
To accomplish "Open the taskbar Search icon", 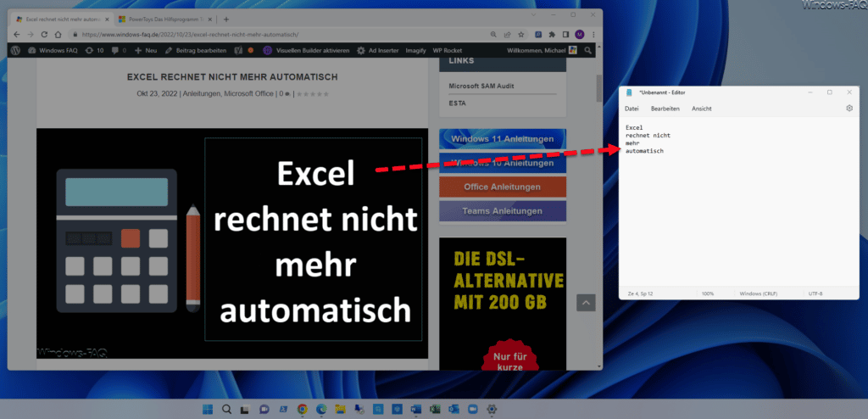I will [227, 410].
